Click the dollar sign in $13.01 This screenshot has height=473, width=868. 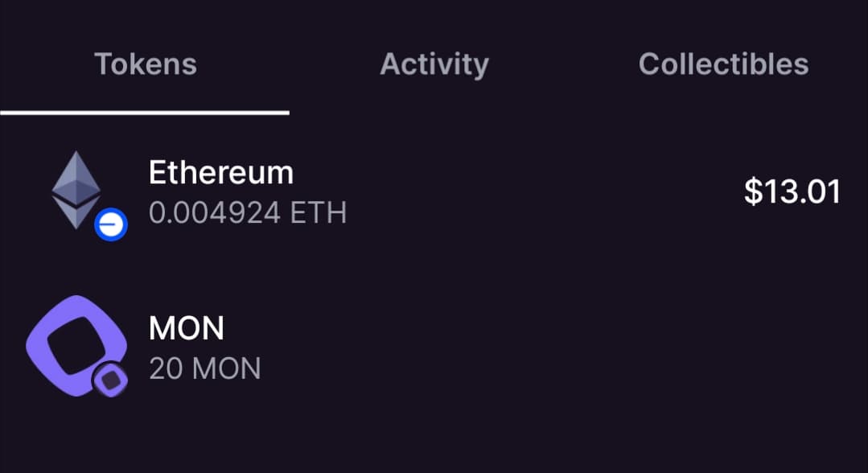coord(752,192)
